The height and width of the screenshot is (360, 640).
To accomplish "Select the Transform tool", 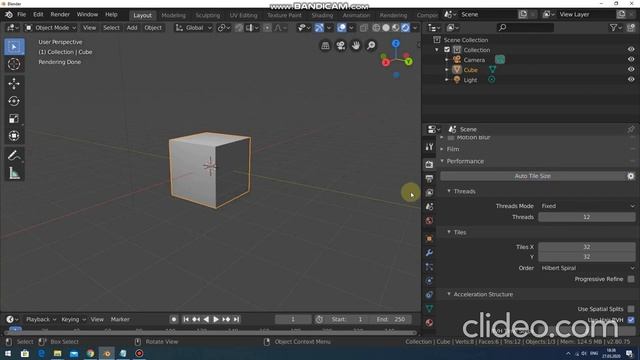I will (14, 136).
